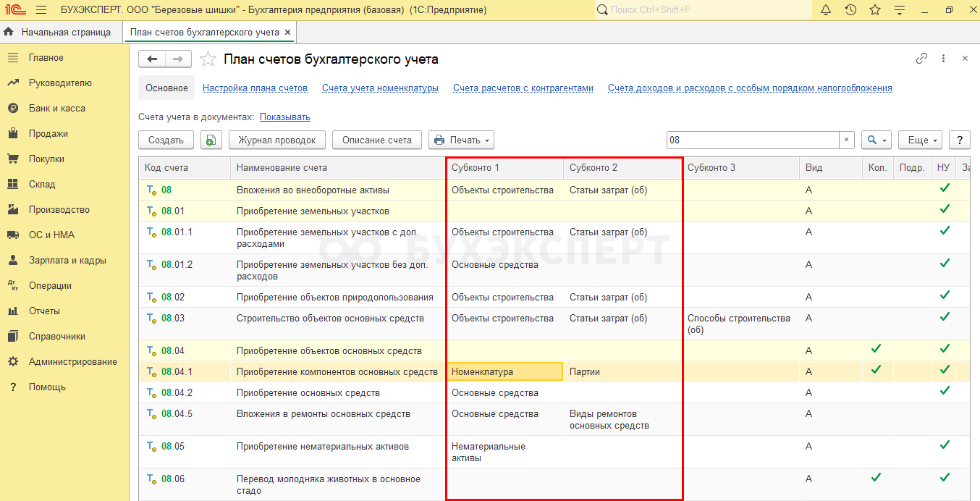Open Настройка плана счетов link
The image size is (980, 501).
point(255,88)
